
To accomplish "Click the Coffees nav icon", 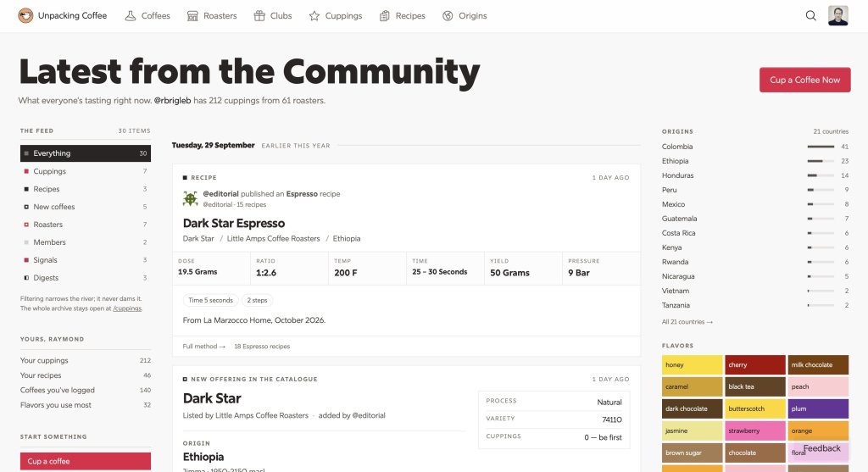I will pyautogui.click(x=130, y=16).
